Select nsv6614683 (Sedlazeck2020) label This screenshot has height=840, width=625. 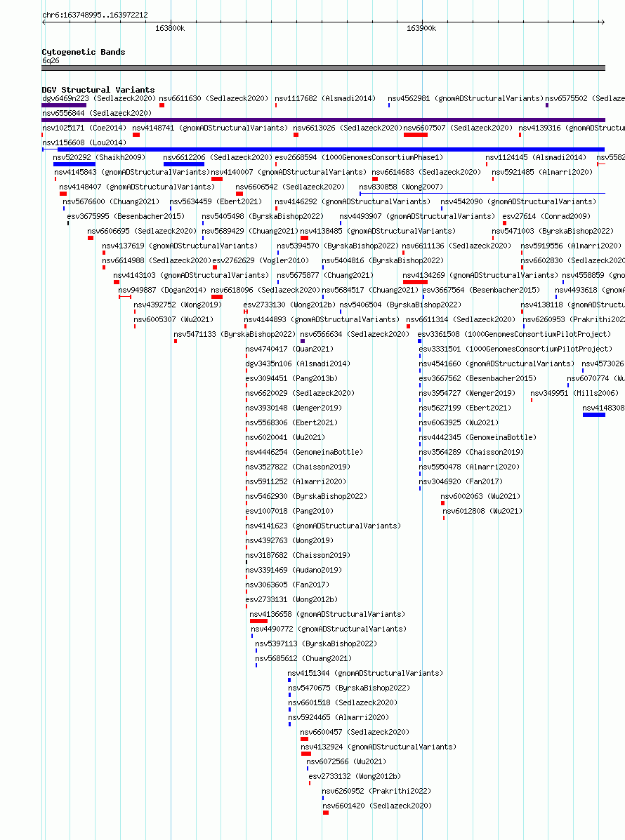coord(426,172)
